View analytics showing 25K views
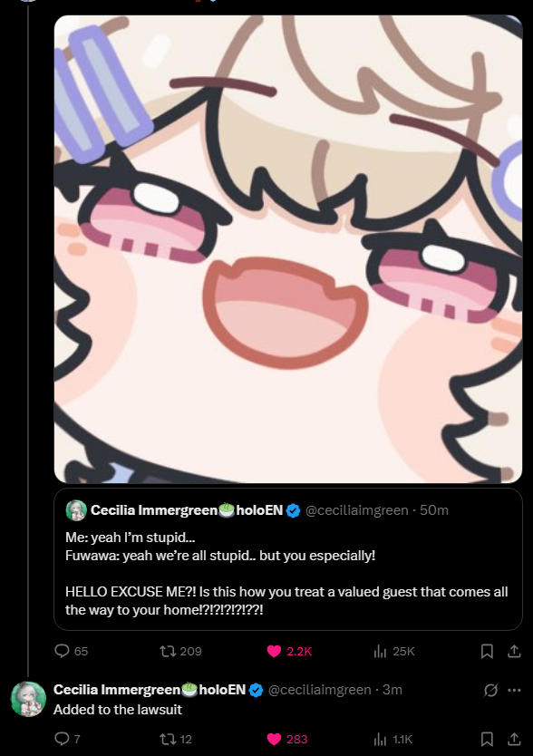This screenshot has width=533, height=756. [x=394, y=652]
